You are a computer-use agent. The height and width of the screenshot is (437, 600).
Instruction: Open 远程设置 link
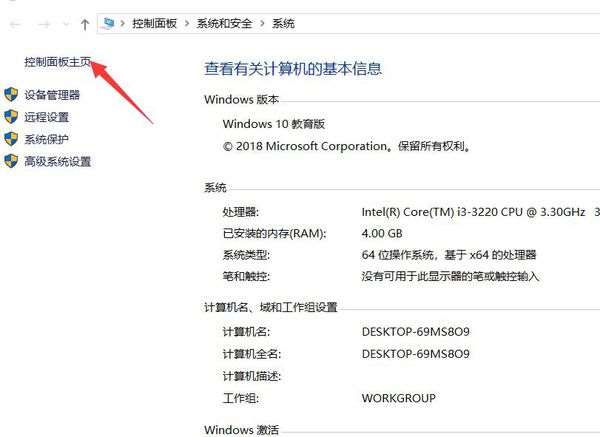47,117
